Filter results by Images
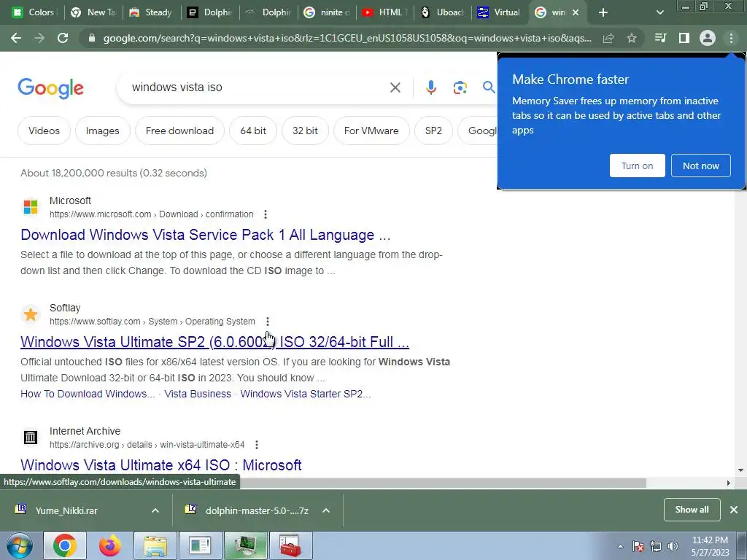The width and height of the screenshot is (747, 560). click(x=102, y=131)
